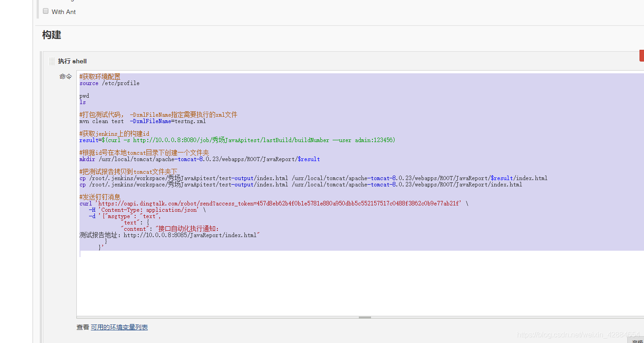This screenshot has width=644, height=343.
Task: Click the empty area of the command textarea
Action: click(x=360, y=285)
